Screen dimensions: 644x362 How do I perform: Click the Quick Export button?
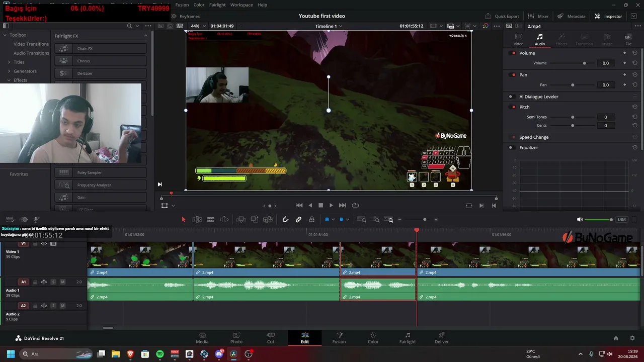[502, 16]
